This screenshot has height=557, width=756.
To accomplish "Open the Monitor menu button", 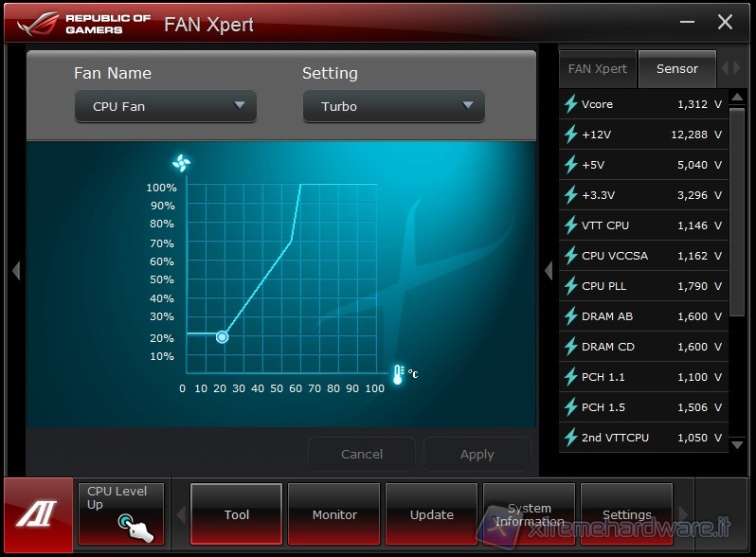I will [334, 514].
